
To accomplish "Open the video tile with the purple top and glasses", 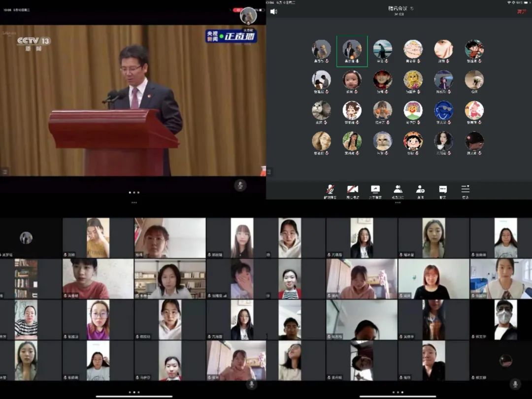I will pos(98,320).
